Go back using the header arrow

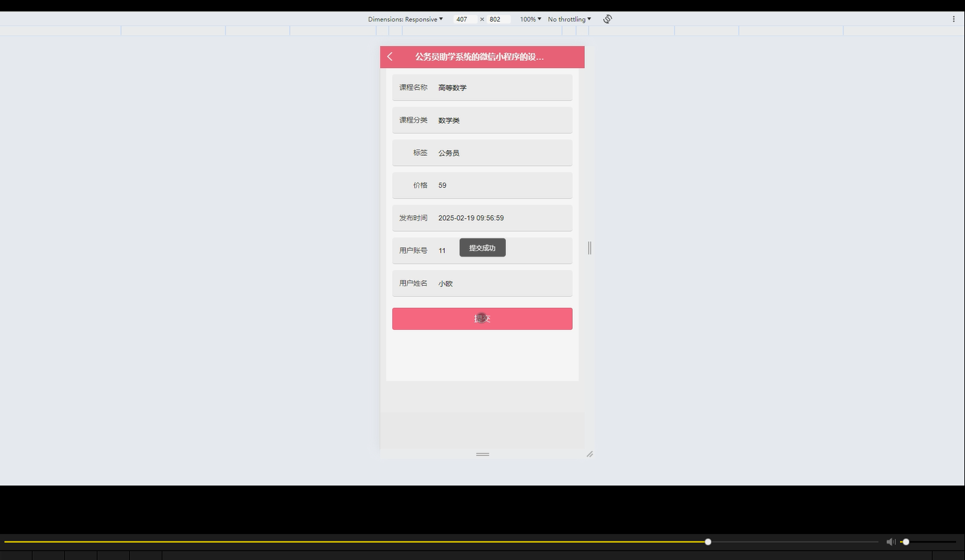[390, 57]
